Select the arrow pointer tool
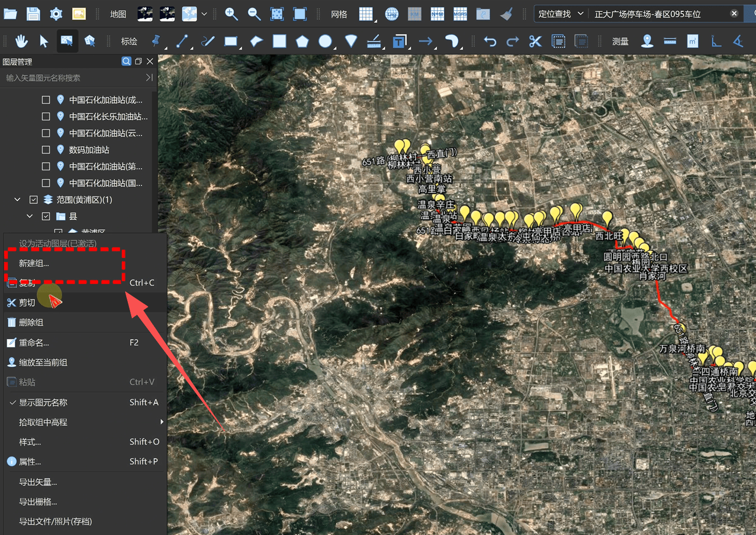 tap(44, 41)
